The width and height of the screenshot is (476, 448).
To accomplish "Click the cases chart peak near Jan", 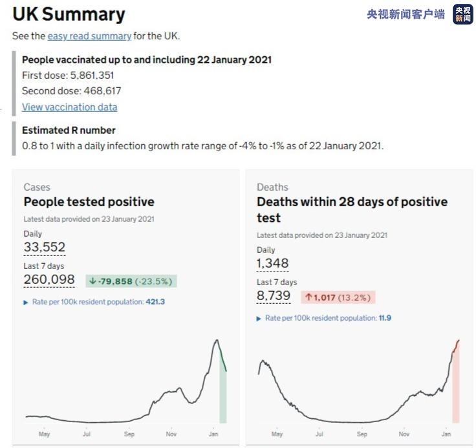I will point(217,341).
